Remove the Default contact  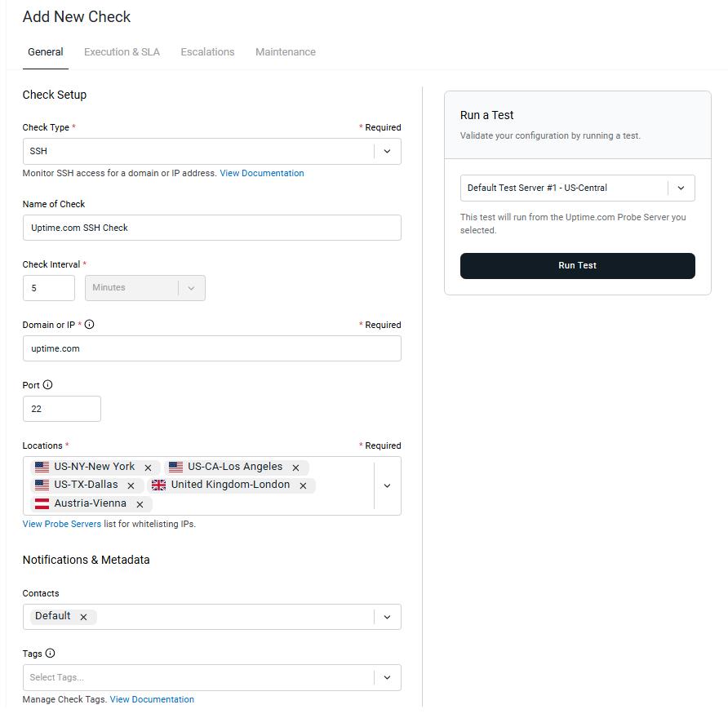[83, 617]
